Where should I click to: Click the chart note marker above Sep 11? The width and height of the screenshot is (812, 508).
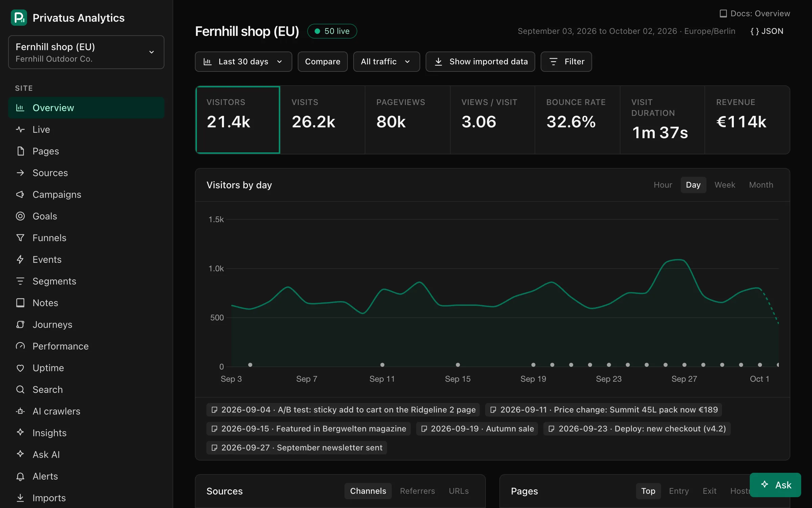coord(382,365)
